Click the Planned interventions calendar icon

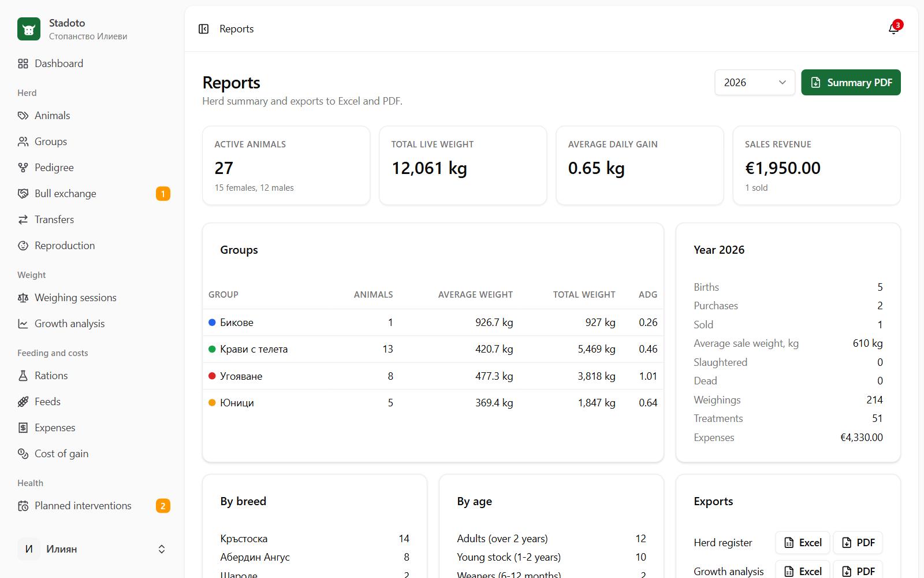pyautogui.click(x=23, y=506)
